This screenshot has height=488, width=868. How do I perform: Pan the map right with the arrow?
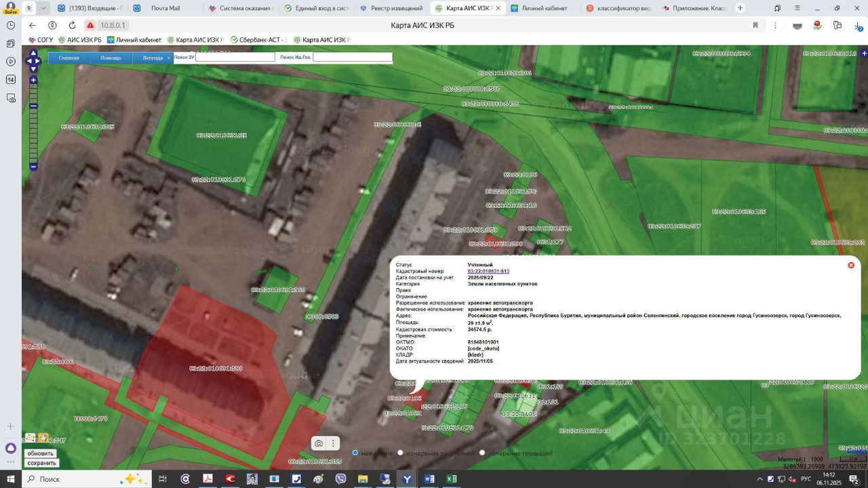click(38, 61)
